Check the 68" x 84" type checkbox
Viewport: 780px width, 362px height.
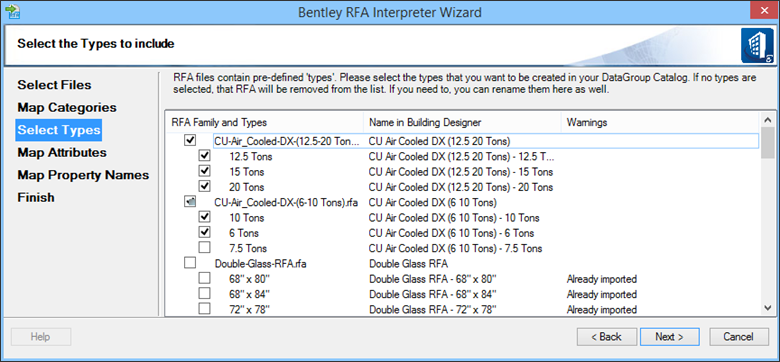click(x=204, y=293)
